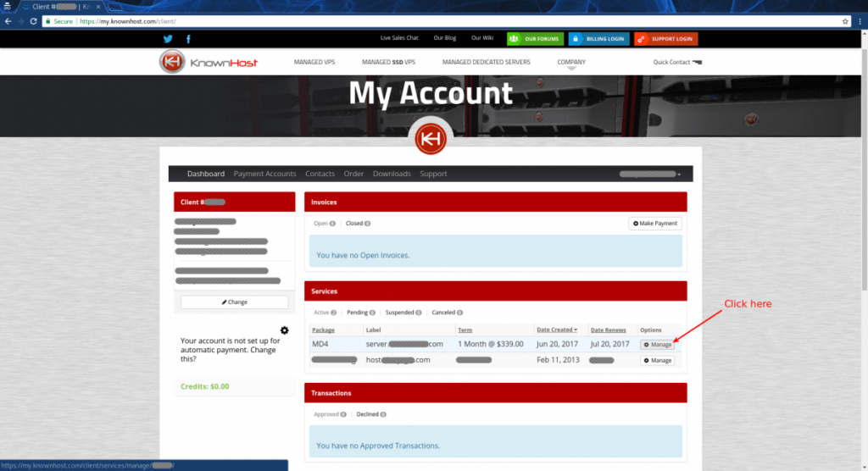
Task: Switch to the Downloads tab
Action: [x=392, y=174]
